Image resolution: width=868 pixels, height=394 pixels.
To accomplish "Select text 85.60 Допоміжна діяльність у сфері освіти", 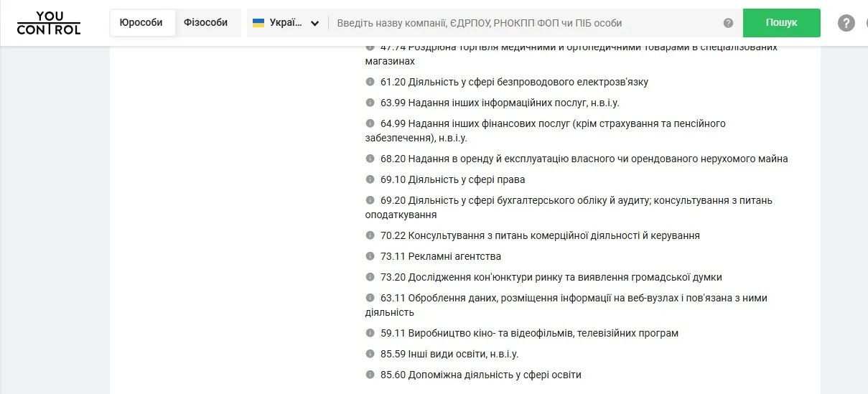I will [x=481, y=375].
